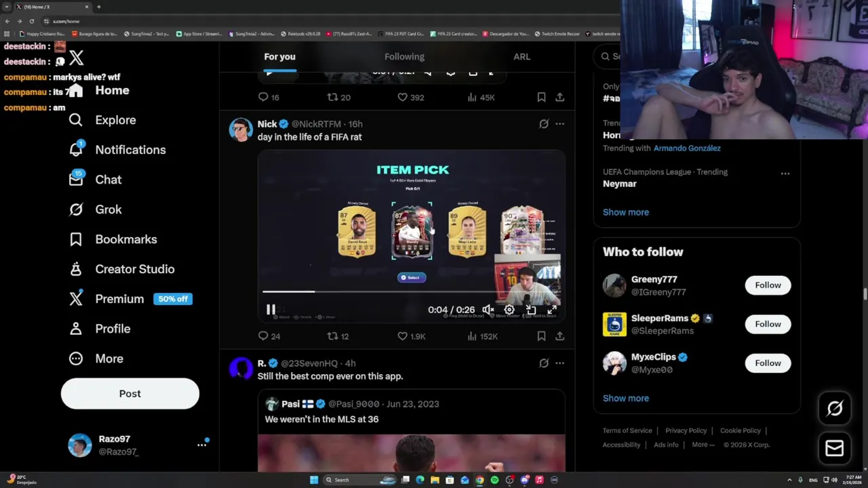The width and height of the screenshot is (868, 488).
Task: Bookmark Nick's post
Action: (x=541, y=336)
